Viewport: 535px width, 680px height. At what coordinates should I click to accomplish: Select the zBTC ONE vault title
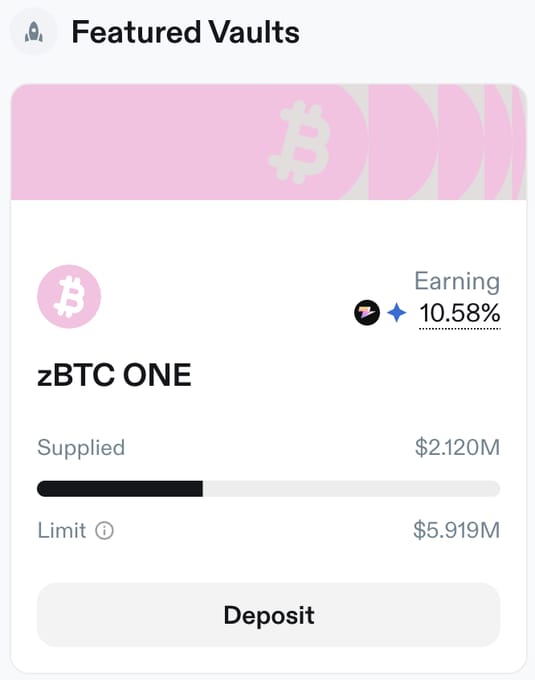pyautogui.click(x=114, y=375)
